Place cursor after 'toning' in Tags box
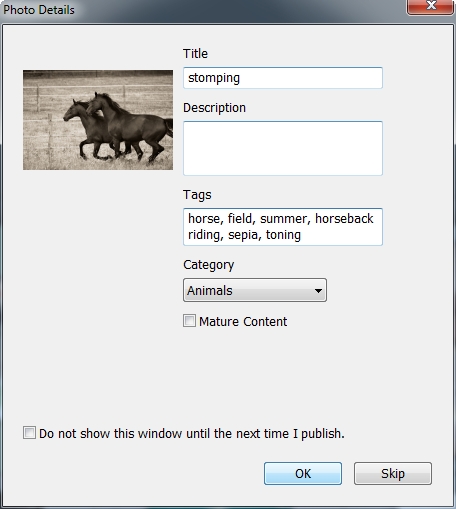The image size is (456, 509). pyautogui.click(x=302, y=235)
